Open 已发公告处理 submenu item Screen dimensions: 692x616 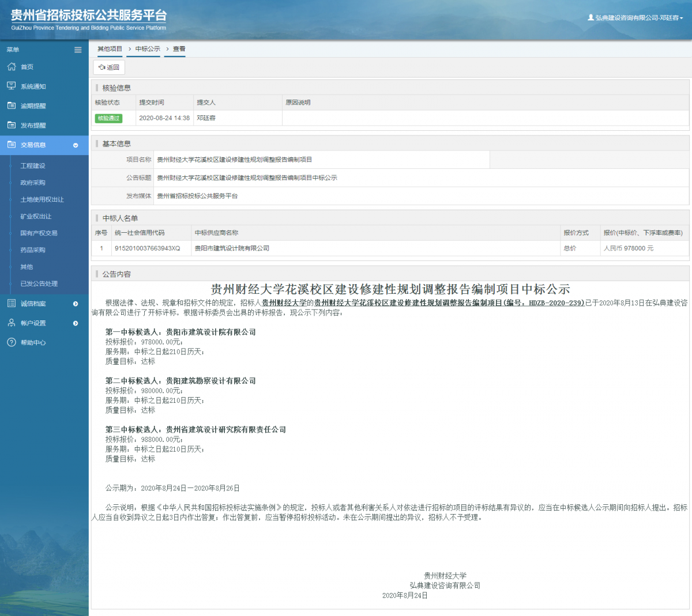(39, 284)
